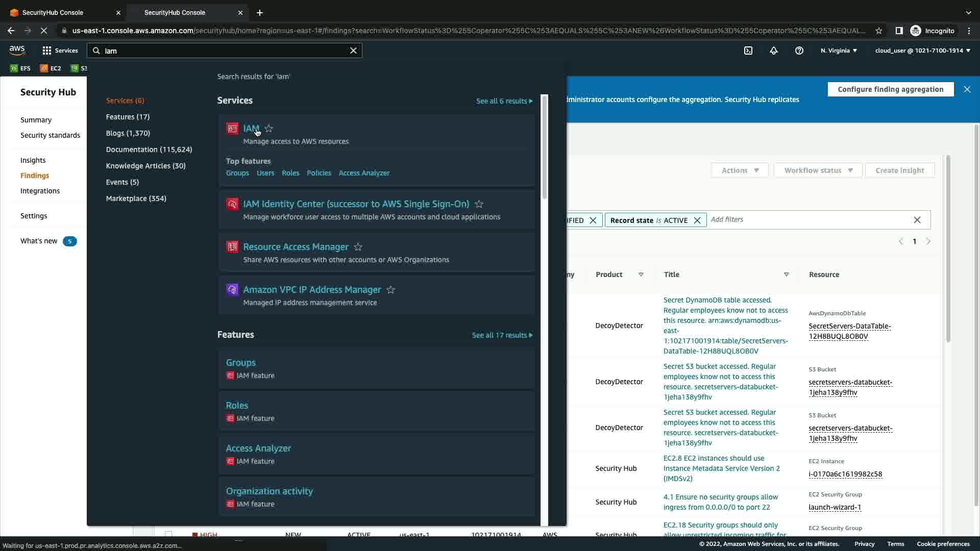Expand the N. Virginia region dropdown
980x551 pixels.
839,51
